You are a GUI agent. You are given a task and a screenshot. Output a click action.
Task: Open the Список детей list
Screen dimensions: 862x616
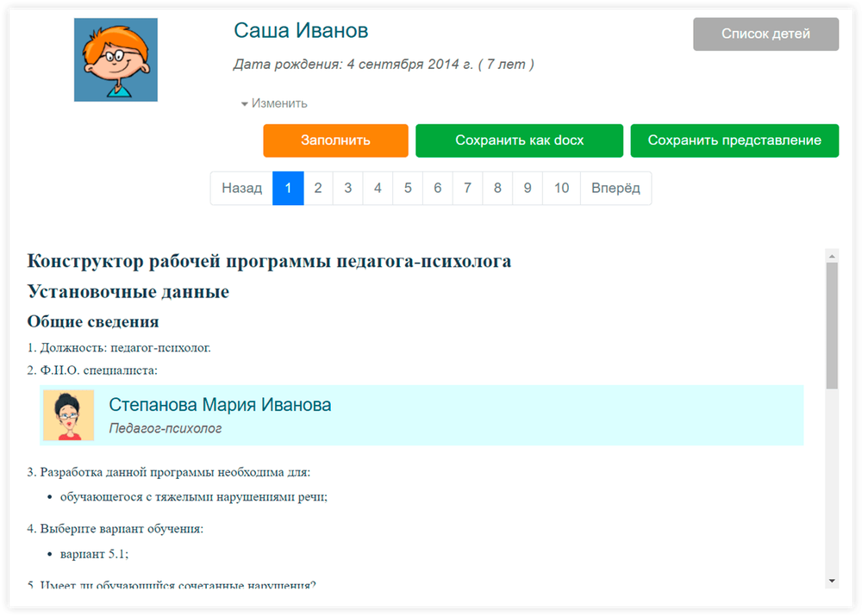pos(765,34)
